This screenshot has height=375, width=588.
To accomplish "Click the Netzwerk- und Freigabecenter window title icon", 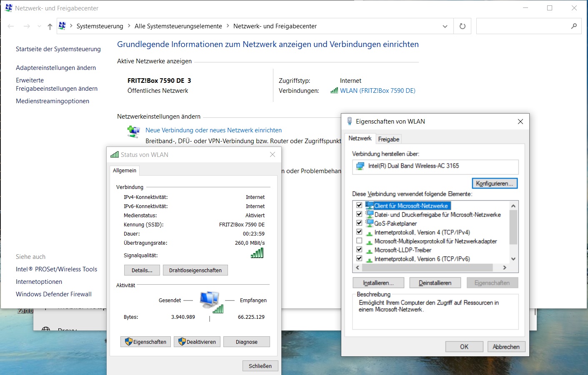I will (8, 8).
